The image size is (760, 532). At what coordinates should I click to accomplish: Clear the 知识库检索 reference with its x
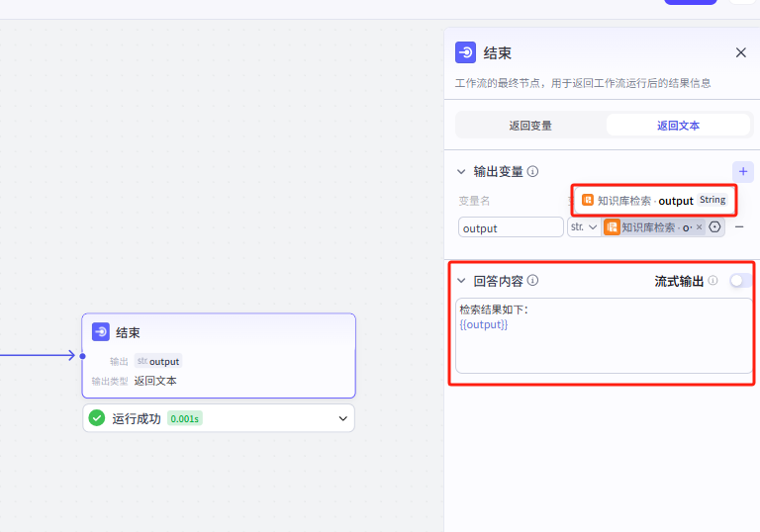pyautogui.click(x=699, y=227)
